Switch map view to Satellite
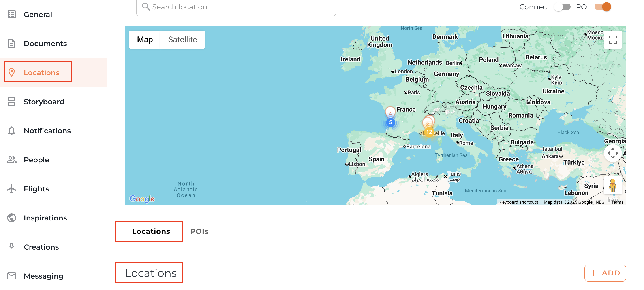 (182, 40)
